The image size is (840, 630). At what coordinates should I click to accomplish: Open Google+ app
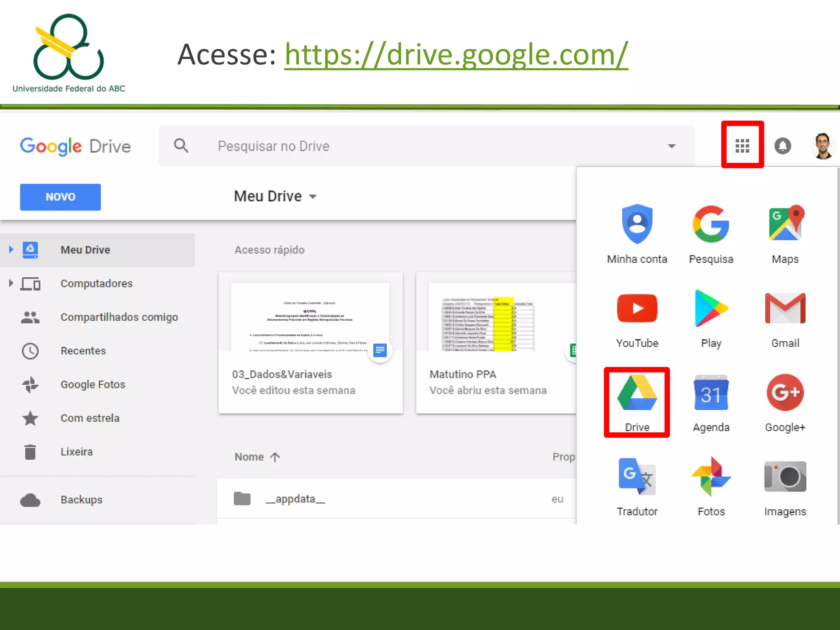tap(785, 404)
